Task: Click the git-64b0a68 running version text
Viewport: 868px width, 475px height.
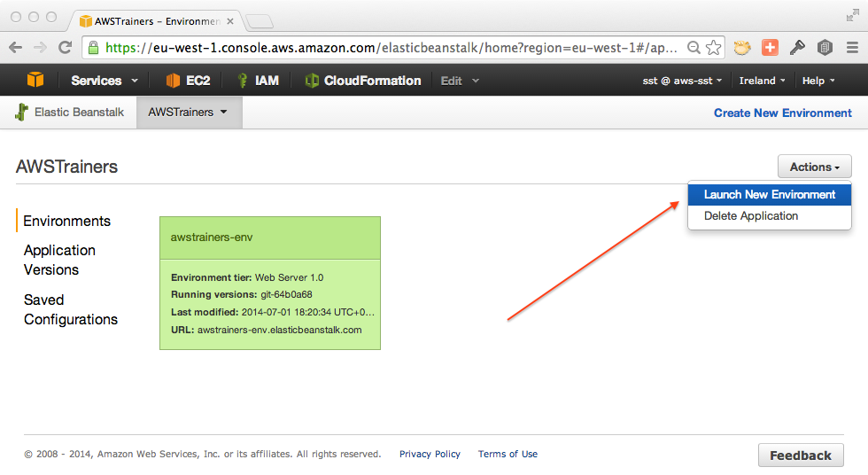Action: (286, 294)
